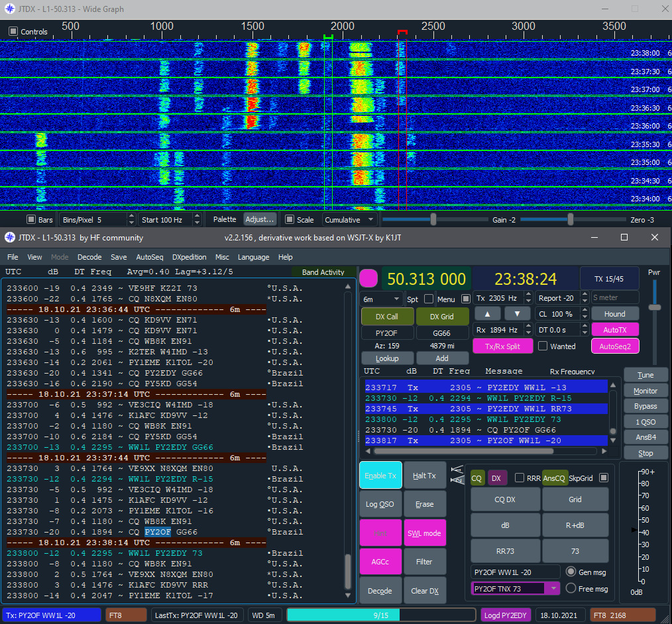Open the DXpedition menu
The image size is (672, 624).
click(190, 257)
